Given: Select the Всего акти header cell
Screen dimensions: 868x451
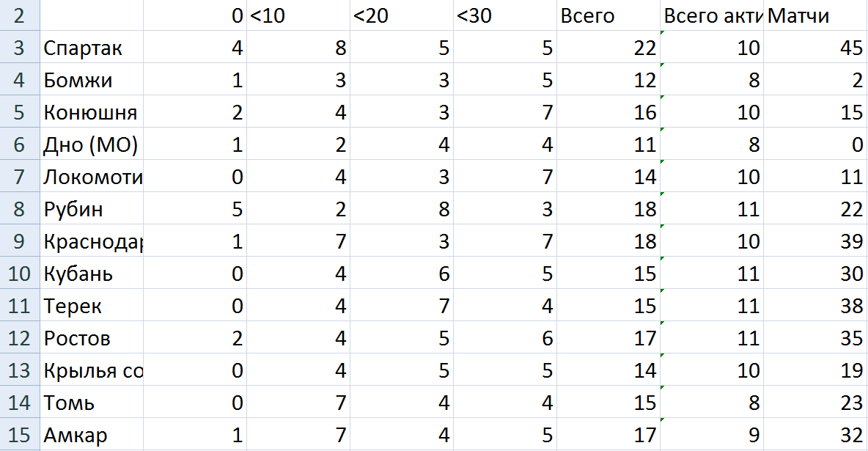Looking at the screenshot, I should [x=711, y=16].
